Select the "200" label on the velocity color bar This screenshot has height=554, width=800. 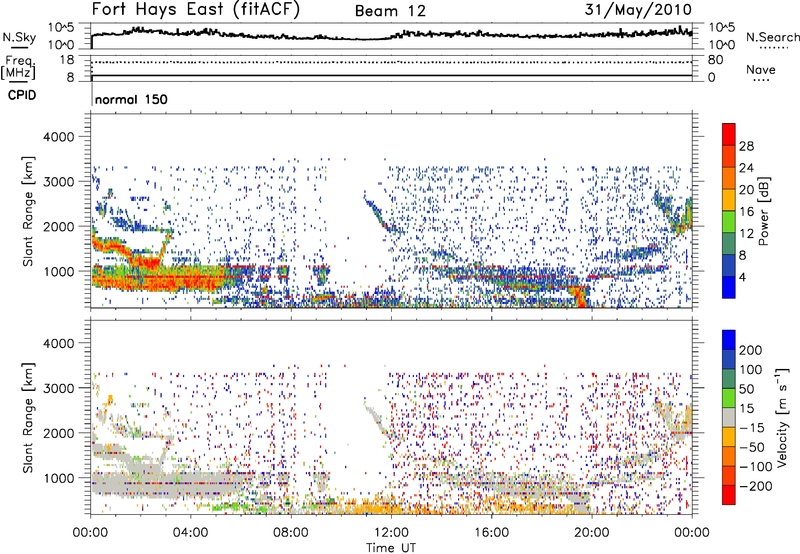(x=751, y=350)
